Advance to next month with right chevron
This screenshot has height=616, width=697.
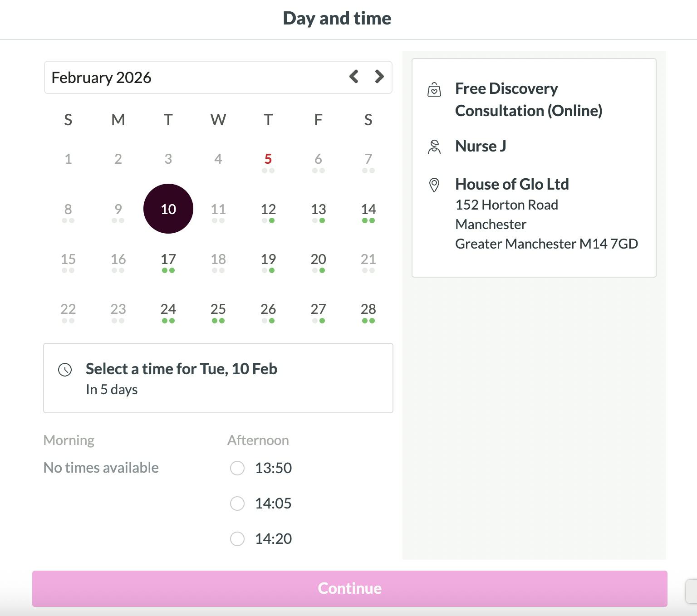(x=379, y=77)
